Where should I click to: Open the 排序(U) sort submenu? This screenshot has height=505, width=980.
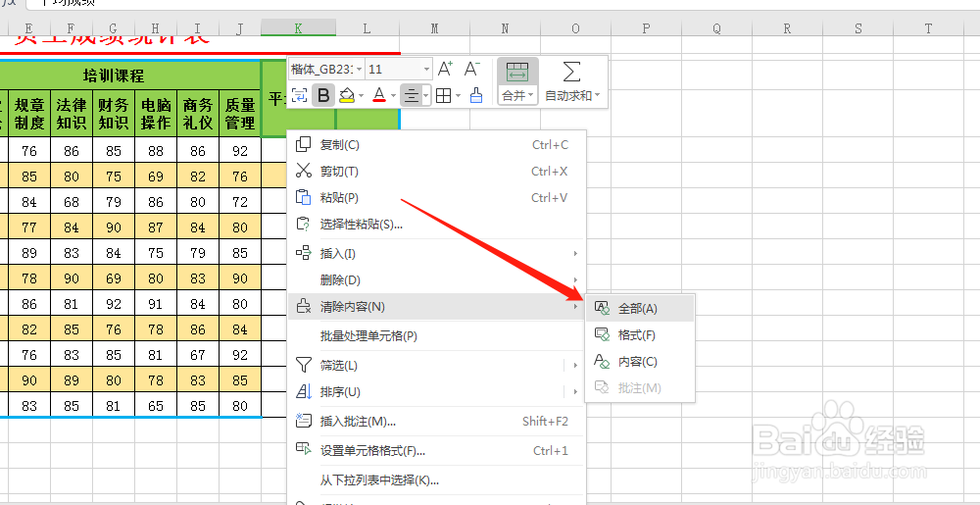pyautogui.click(x=436, y=392)
